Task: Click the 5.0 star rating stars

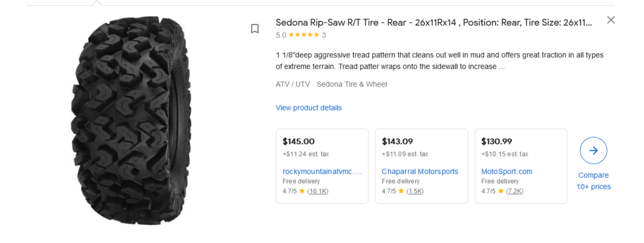Action: pos(304,35)
